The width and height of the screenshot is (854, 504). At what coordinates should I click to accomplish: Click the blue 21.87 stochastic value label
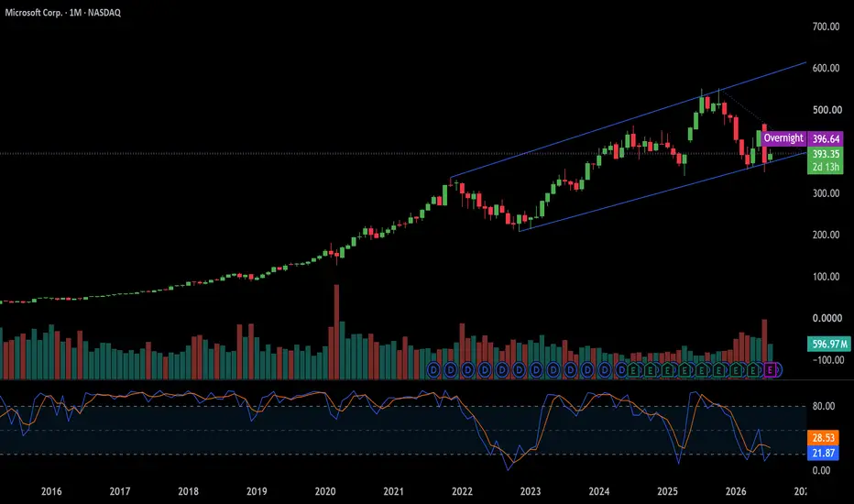(x=823, y=453)
